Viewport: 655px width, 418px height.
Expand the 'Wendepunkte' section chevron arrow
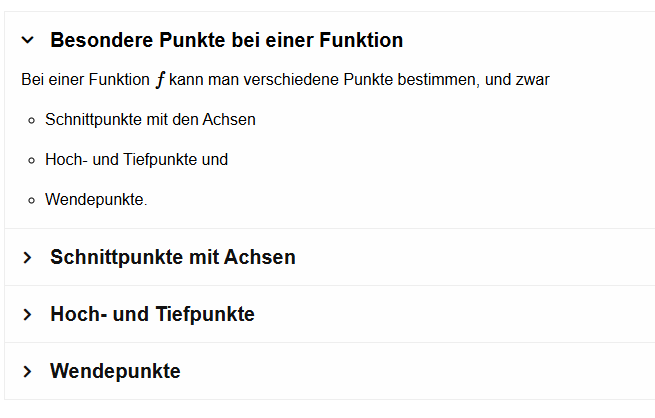coord(28,372)
